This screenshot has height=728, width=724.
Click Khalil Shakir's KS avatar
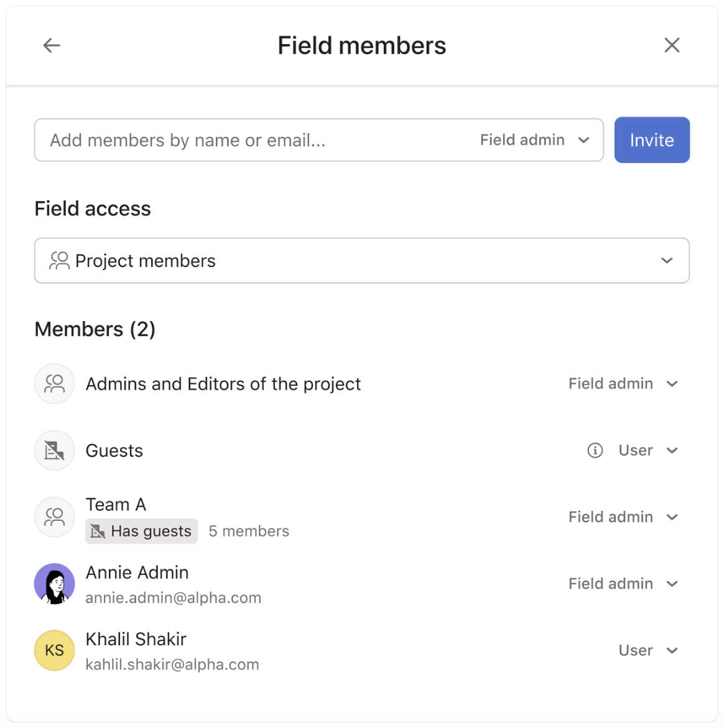click(55, 650)
